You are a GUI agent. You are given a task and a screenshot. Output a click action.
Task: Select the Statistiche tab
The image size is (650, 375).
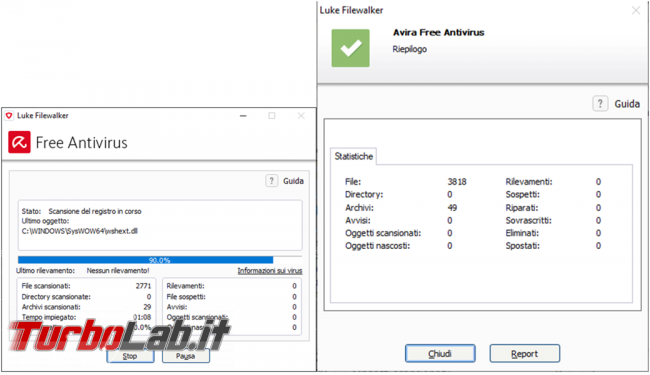(354, 156)
